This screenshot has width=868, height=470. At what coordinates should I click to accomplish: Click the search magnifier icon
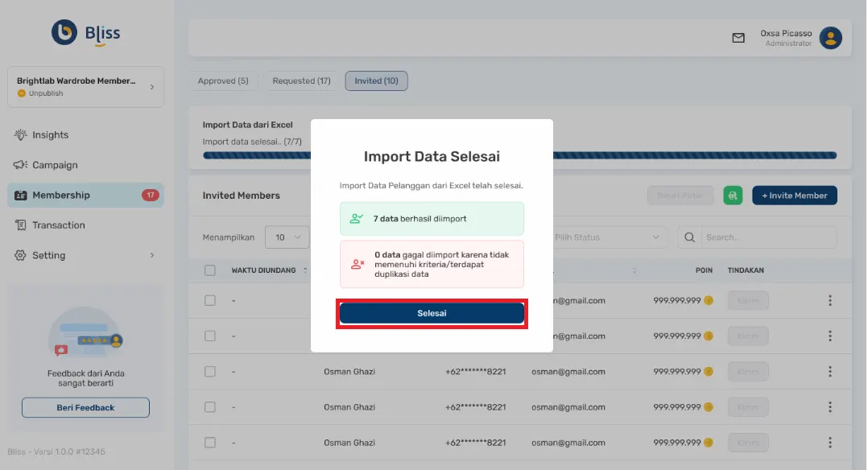coord(688,237)
